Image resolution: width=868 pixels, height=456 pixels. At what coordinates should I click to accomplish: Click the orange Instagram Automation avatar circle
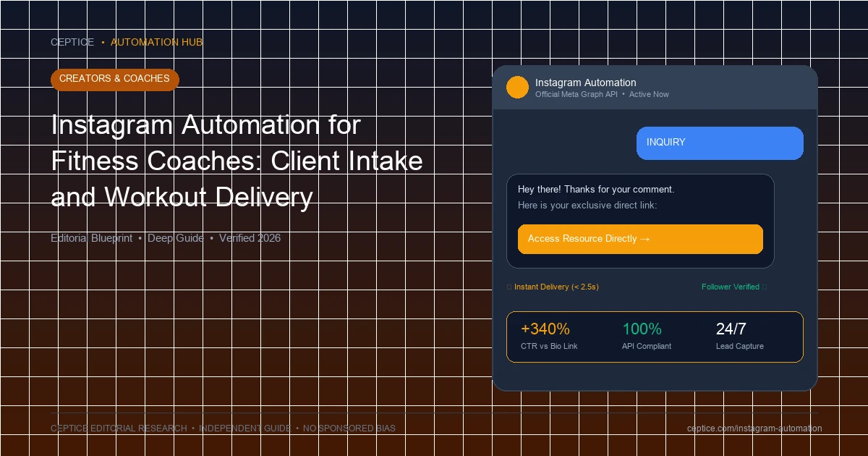pyautogui.click(x=517, y=88)
